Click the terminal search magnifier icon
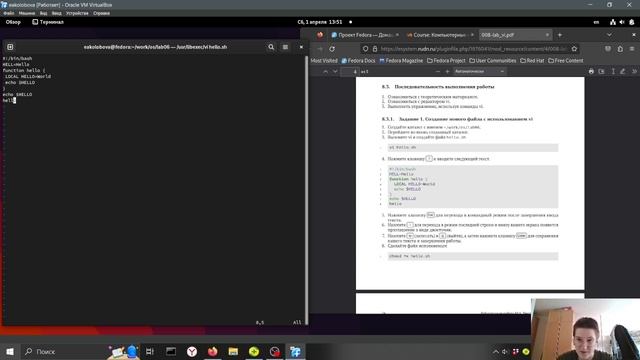 tap(271, 47)
